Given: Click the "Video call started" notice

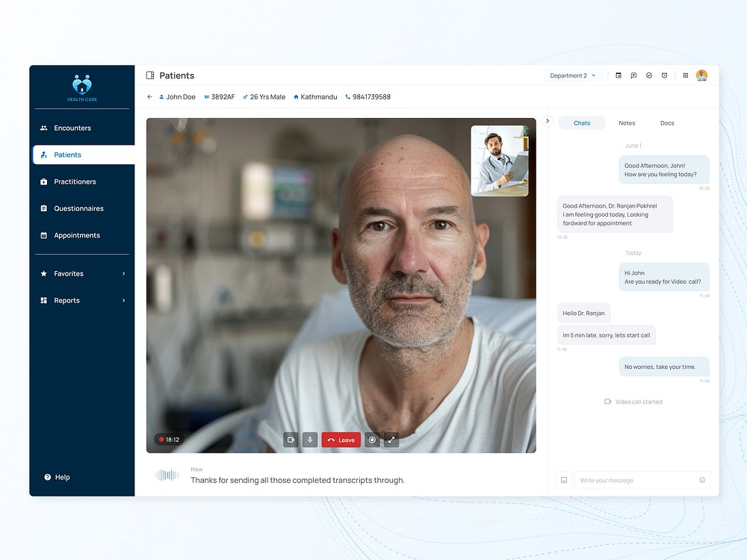Looking at the screenshot, I should (633, 402).
